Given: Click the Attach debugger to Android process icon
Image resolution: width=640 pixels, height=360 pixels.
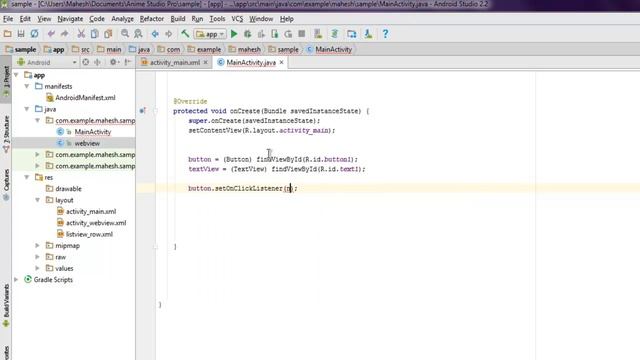Looking at the screenshot, I should [275, 34].
